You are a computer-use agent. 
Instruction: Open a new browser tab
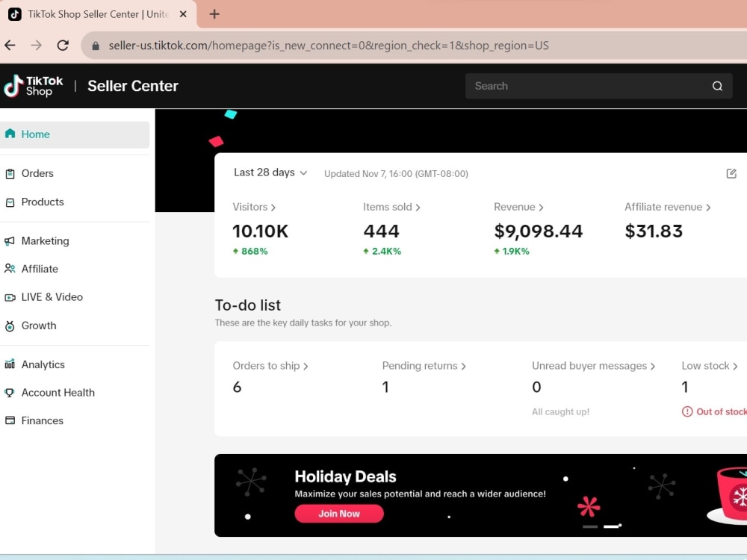tap(214, 14)
